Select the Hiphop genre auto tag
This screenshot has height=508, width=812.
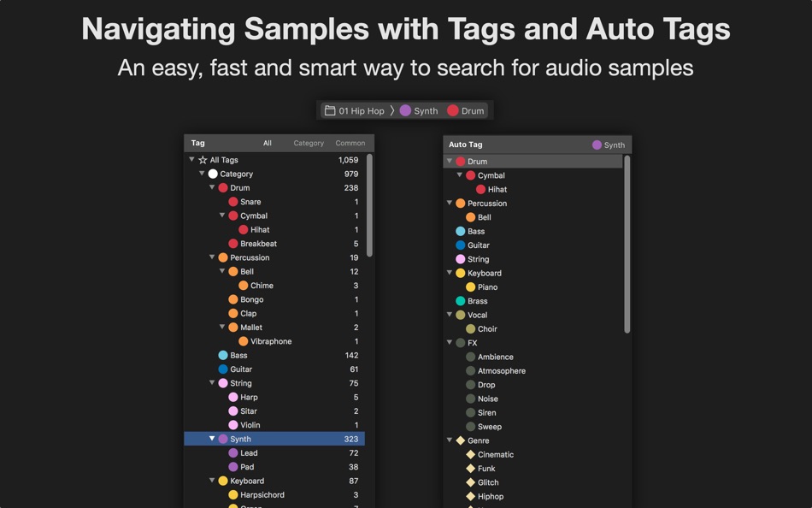point(533,497)
